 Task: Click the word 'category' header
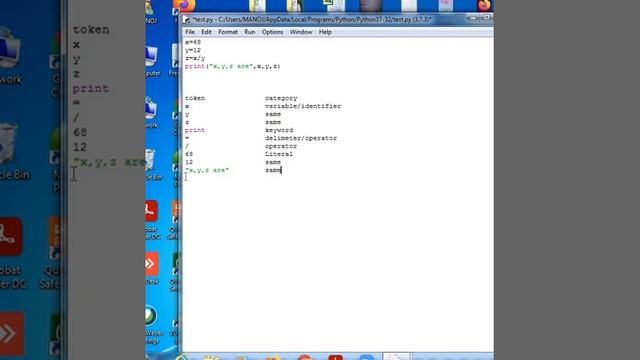point(281,98)
